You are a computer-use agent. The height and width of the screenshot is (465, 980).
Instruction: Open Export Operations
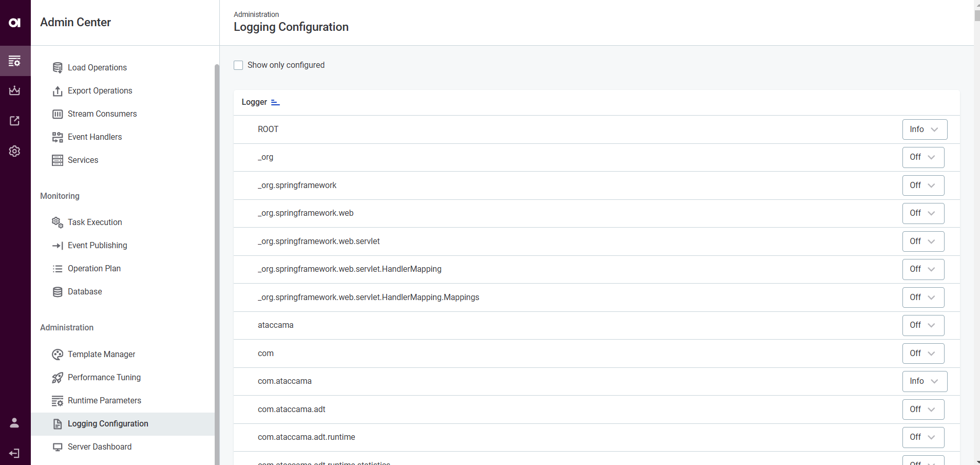[x=100, y=90]
